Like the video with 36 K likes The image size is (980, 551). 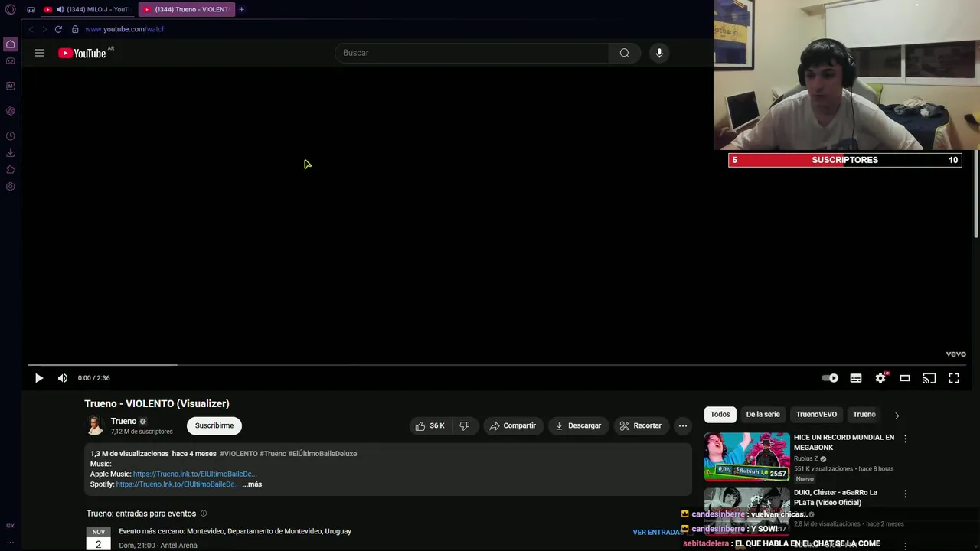(x=430, y=425)
